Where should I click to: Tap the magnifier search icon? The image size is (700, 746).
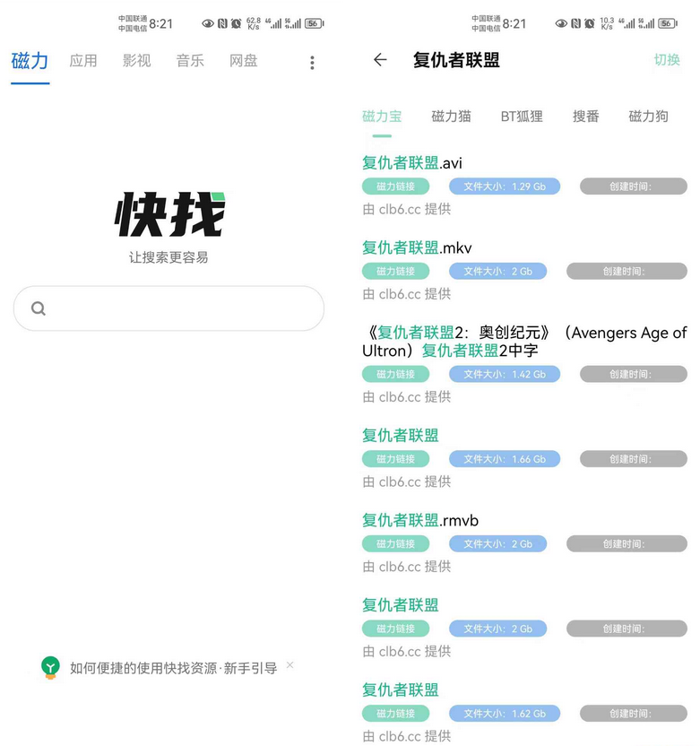39,308
